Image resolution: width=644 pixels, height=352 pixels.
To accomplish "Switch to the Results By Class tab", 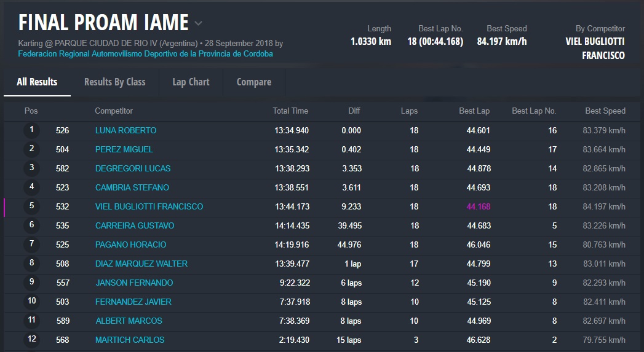I will pyautogui.click(x=114, y=82).
